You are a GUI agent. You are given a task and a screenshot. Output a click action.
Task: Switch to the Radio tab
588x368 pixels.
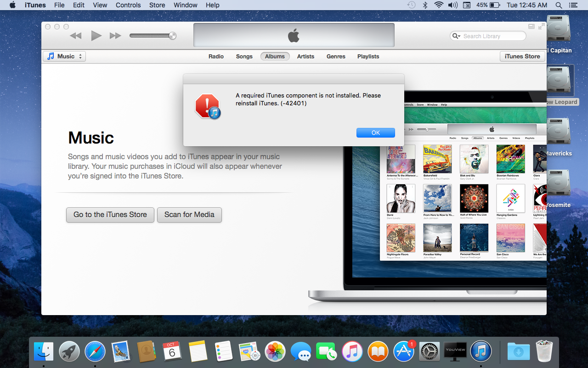(x=216, y=57)
